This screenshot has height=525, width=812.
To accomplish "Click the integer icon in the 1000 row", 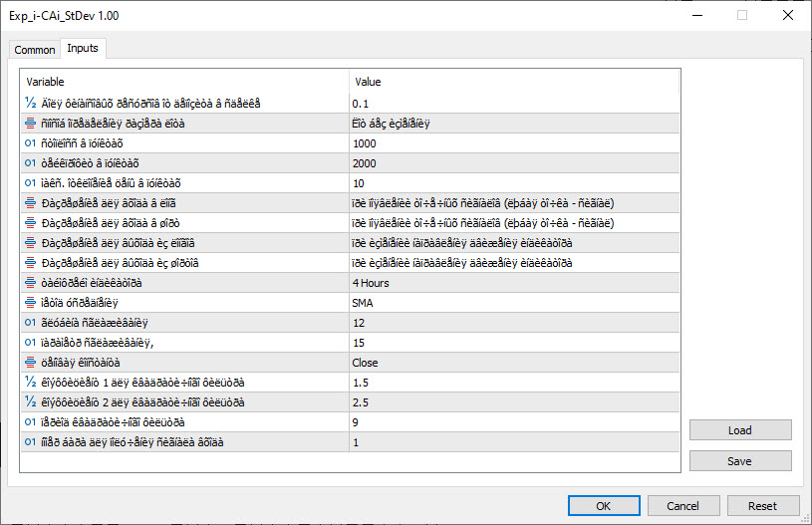I will tap(30, 143).
